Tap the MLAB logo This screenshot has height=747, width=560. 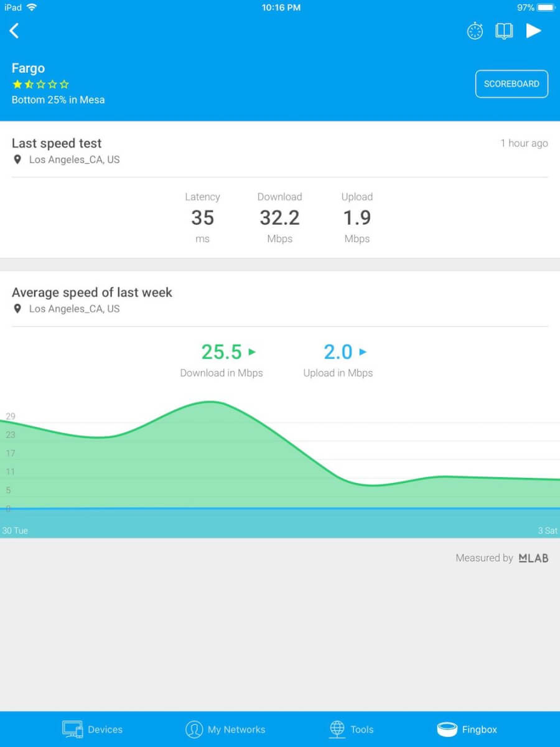point(534,558)
